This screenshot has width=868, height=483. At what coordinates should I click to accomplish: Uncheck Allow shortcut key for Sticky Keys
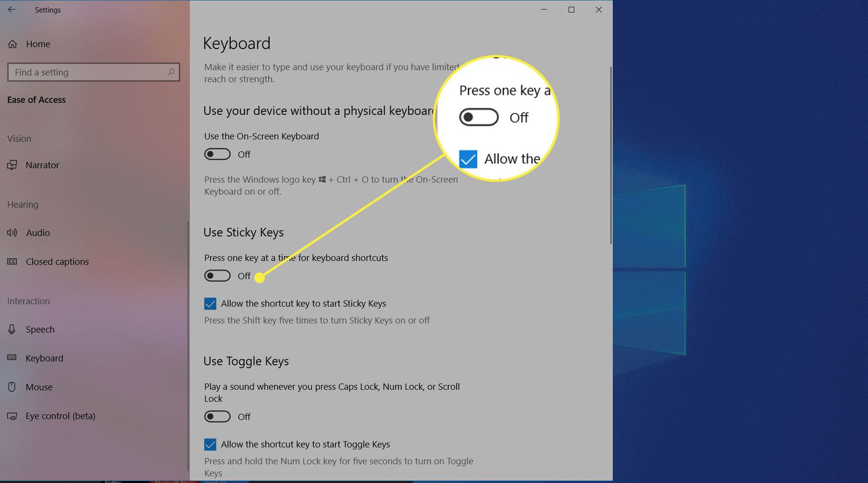click(210, 304)
